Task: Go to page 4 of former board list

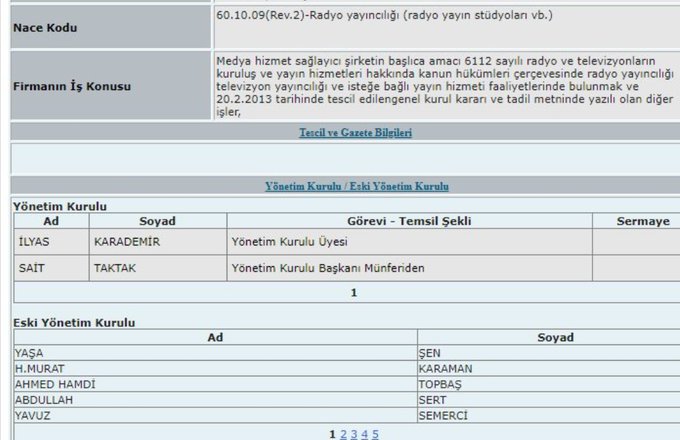Action: pos(364,434)
